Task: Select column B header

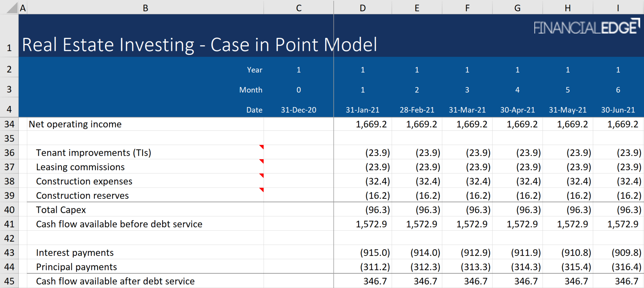Action: (146, 8)
